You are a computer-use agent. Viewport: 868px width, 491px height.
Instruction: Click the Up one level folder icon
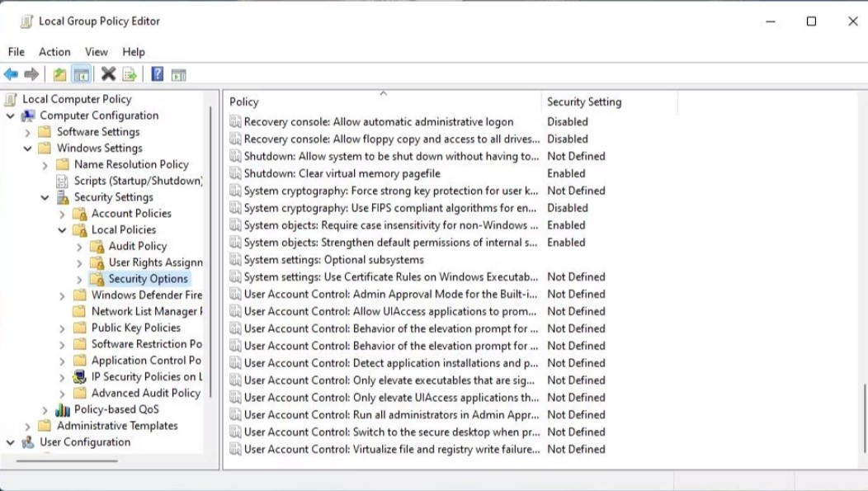point(59,74)
